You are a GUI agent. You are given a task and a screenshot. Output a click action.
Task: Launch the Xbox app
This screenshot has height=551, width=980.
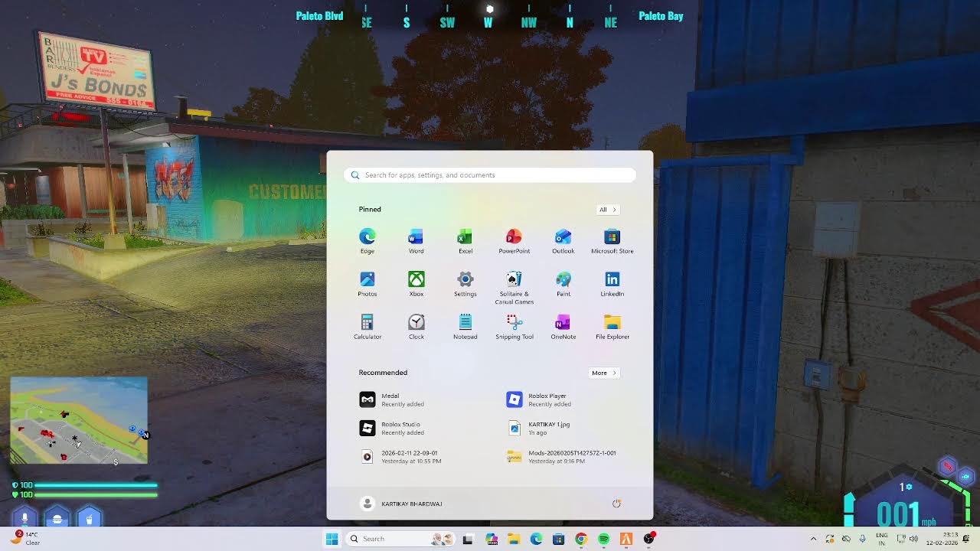pos(416,284)
